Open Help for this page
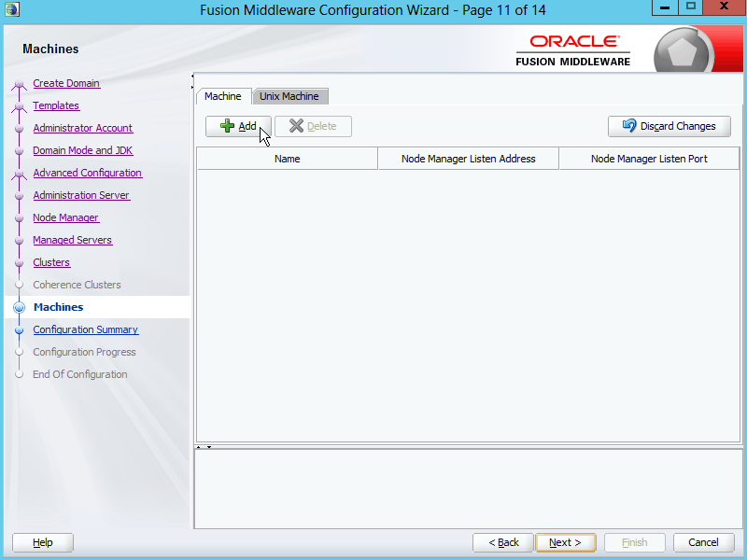 pos(43,542)
